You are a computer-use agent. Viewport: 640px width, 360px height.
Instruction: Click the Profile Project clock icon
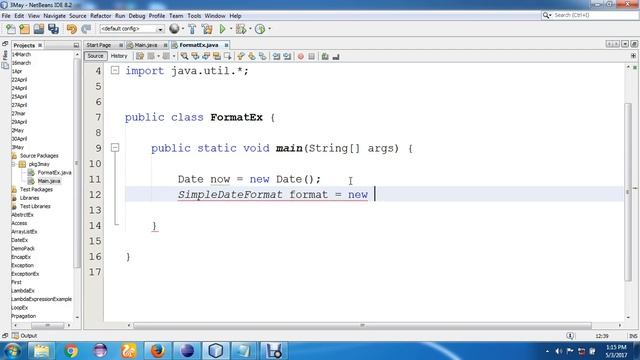coord(260,29)
